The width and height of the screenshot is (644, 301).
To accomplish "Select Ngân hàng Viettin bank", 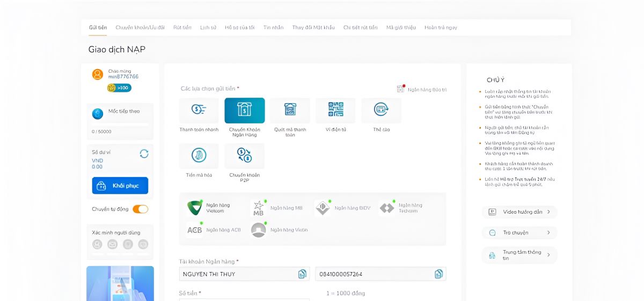I will [279, 230].
